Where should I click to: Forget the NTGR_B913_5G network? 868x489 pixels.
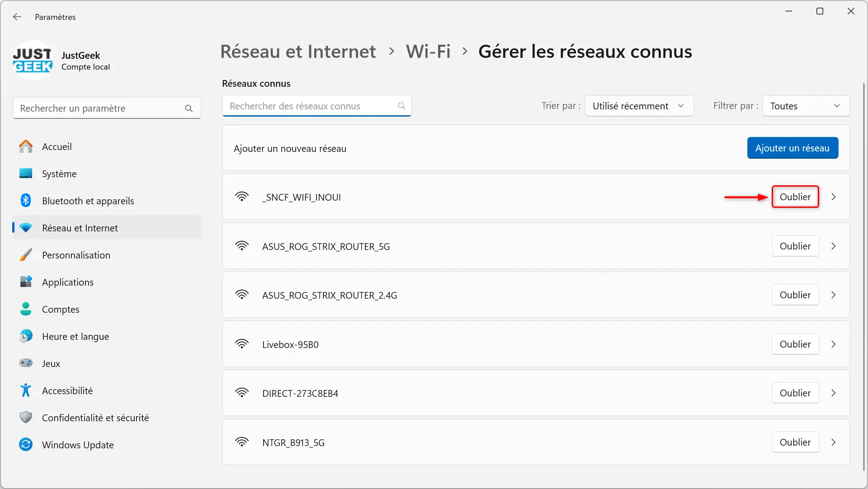[795, 442]
